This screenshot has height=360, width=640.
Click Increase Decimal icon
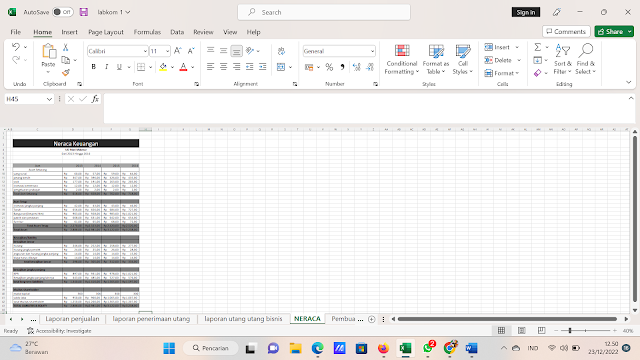pos(357,67)
